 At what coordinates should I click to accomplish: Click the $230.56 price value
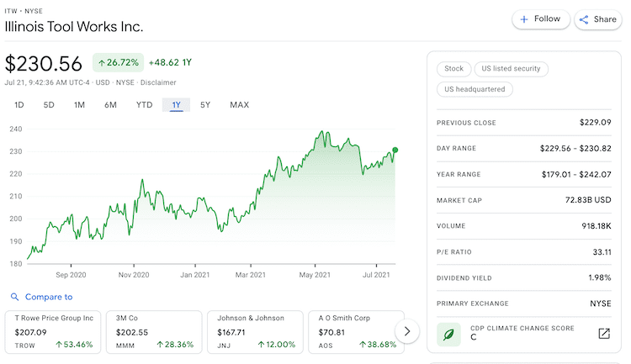coord(44,64)
